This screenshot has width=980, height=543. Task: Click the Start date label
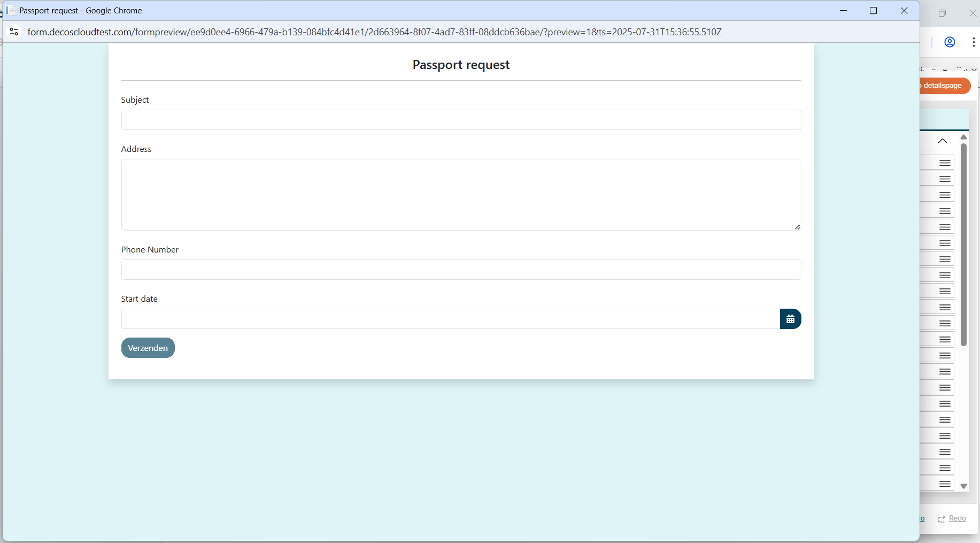coord(139,299)
